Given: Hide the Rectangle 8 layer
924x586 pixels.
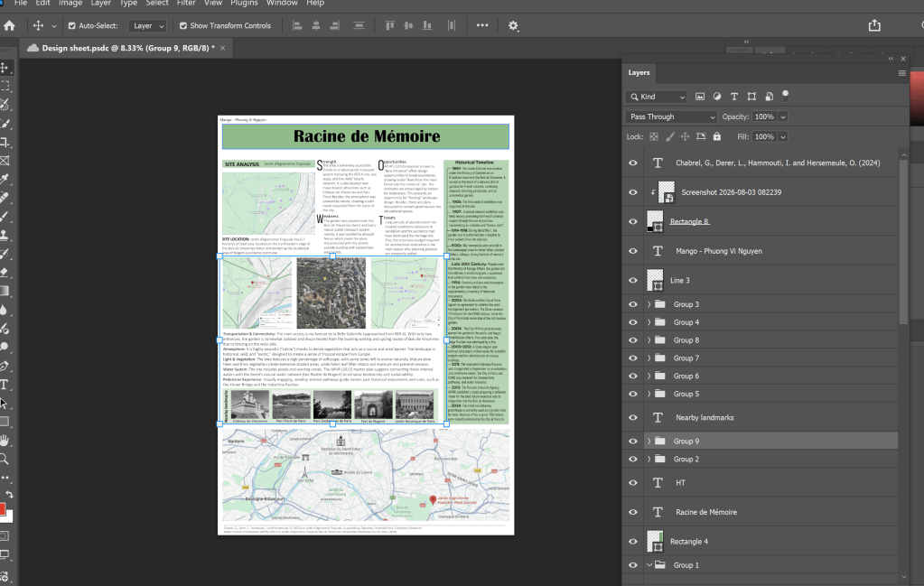Looking at the screenshot, I should [x=633, y=221].
